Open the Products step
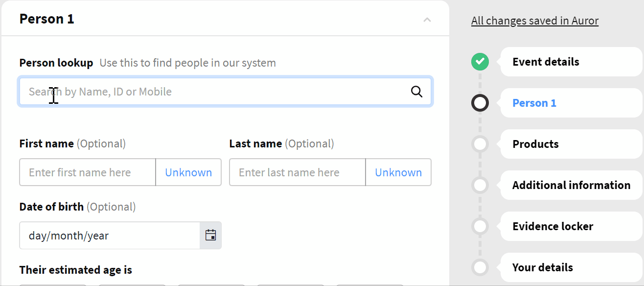Image resolution: width=644 pixels, height=286 pixels. (535, 144)
